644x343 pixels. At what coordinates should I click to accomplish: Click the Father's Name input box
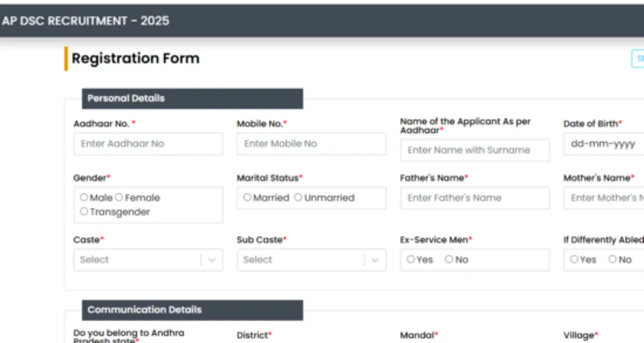point(475,198)
